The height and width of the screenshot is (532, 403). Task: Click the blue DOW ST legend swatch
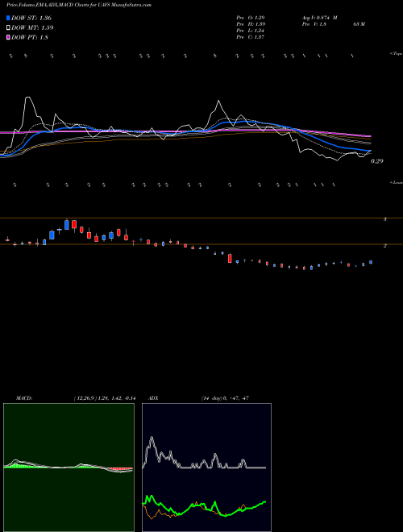(x=8, y=18)
